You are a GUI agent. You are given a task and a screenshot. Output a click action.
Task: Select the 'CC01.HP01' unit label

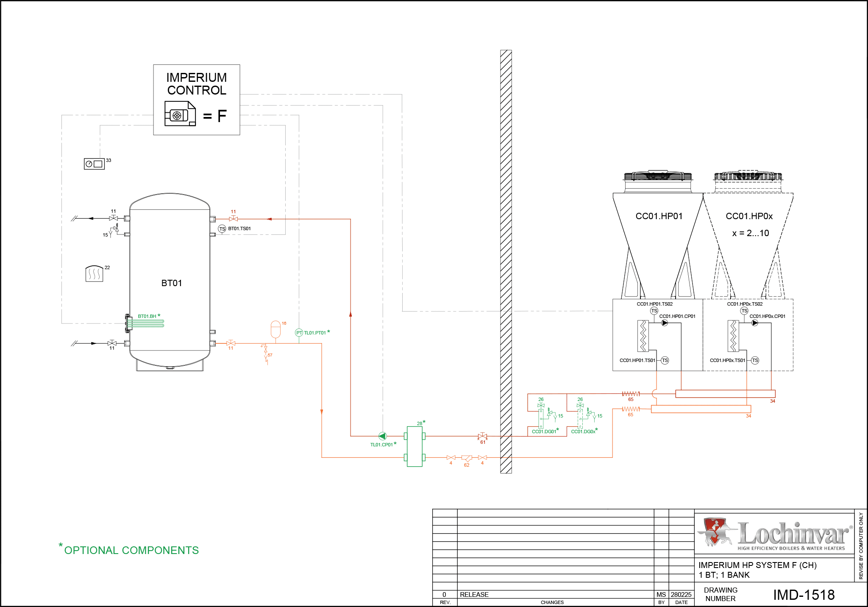pos(659,216)
